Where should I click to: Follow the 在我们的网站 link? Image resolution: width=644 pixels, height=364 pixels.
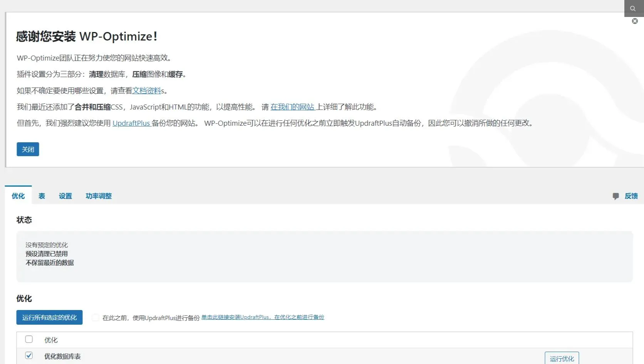(x=293, y=107)
